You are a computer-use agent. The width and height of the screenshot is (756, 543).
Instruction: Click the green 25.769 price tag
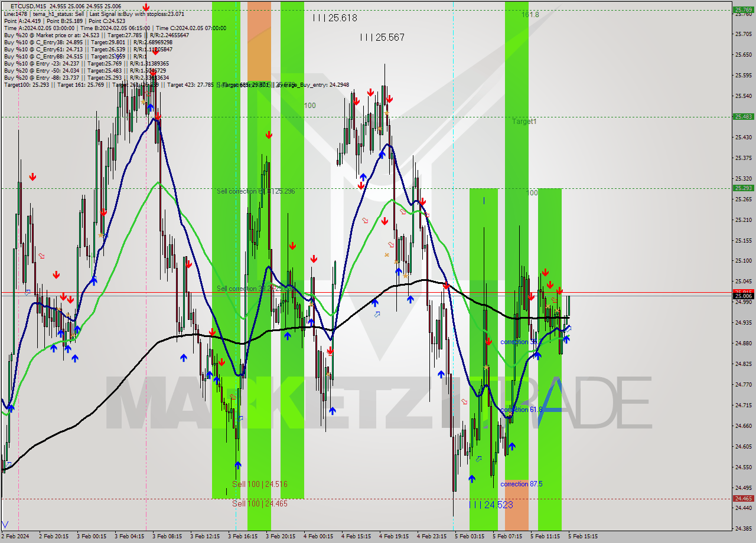click(x=742, y=9)
